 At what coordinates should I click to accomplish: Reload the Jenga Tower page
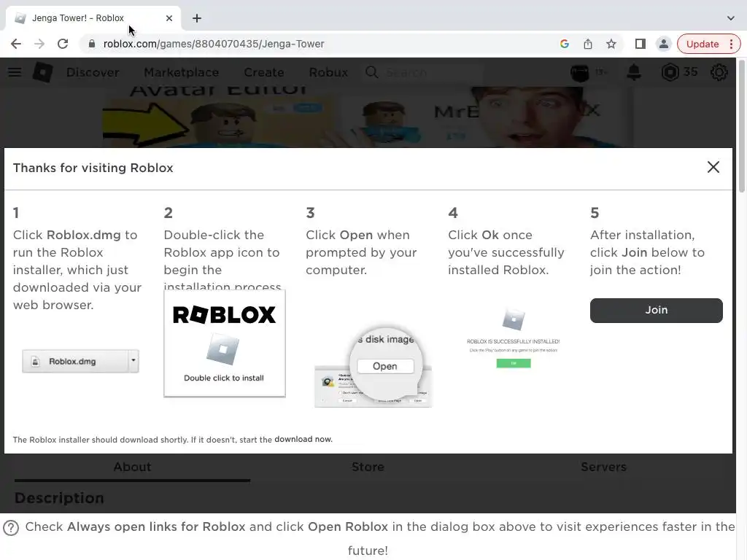pos(63,44)
